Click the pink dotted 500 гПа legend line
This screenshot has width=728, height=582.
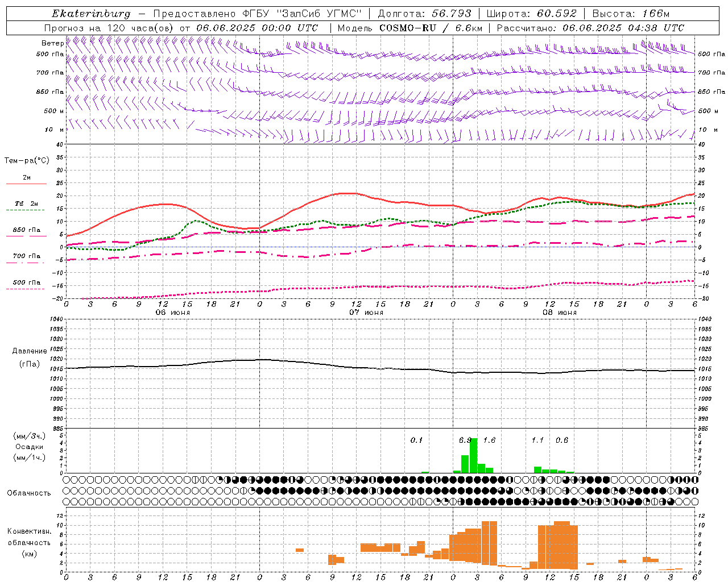[x=25, y=289]
